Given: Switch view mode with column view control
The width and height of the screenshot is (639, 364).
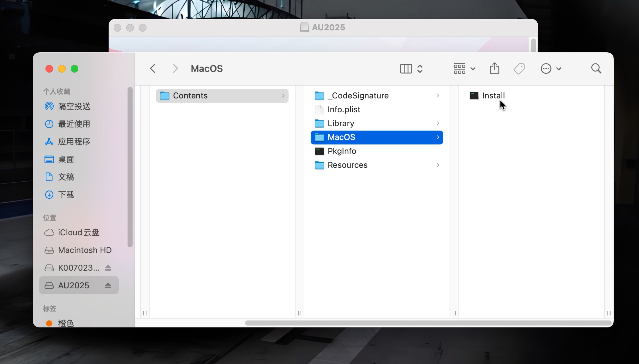Looking at the screenshot, I should tap(411, 68).
